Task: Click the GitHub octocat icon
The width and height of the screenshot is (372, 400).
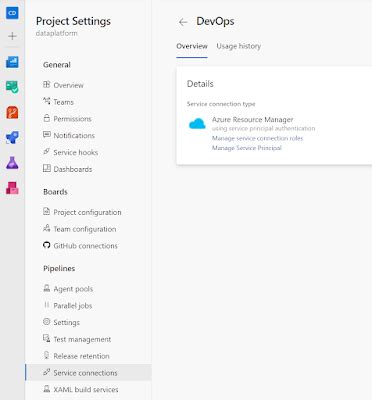Action: point(47,245)
